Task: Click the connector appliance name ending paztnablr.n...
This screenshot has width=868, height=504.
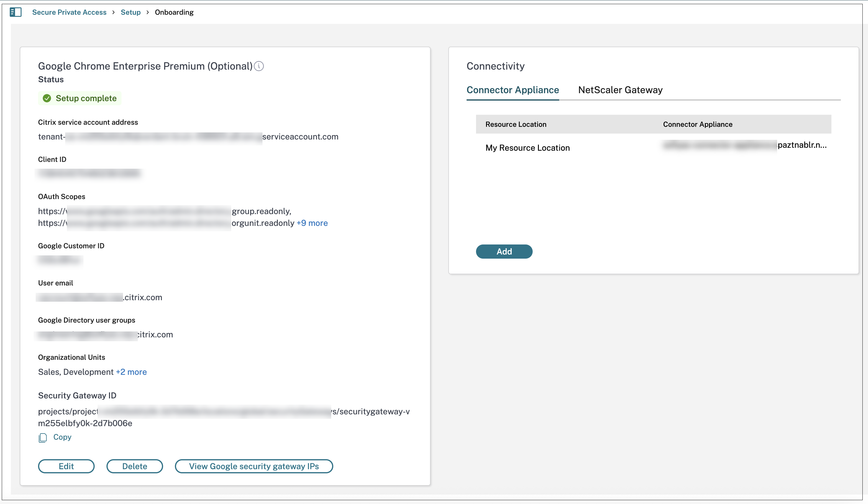Action: click(x=745, y=145)
